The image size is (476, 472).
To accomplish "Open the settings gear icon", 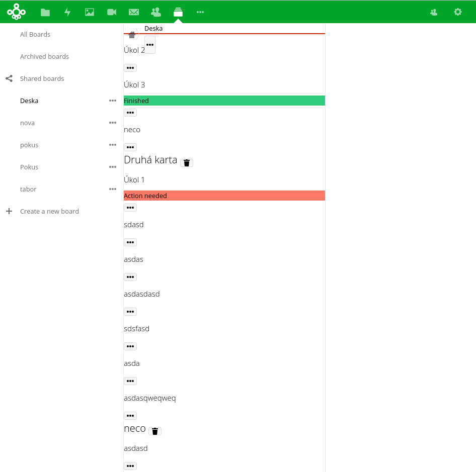I will click(458, 12).
